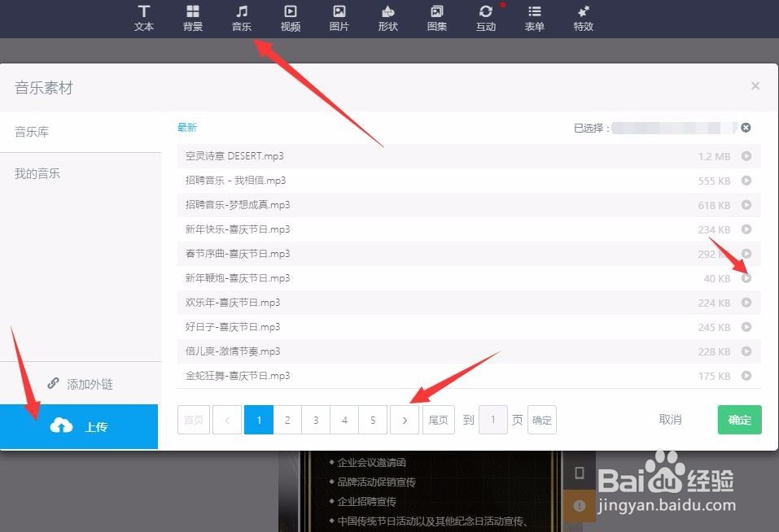Select the 背景 background tool
This screenshot has height=532, width=779.
[192, 18]
